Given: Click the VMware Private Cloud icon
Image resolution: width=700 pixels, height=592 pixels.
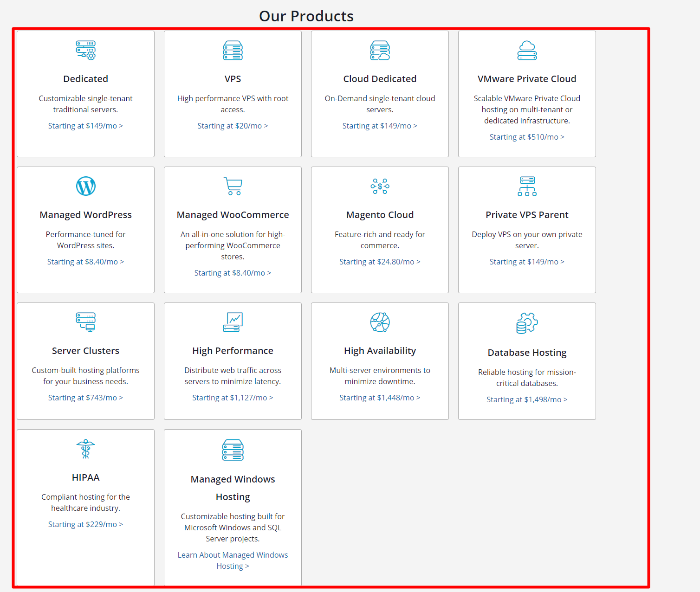Looking at the screenshot, I should 527,51.
